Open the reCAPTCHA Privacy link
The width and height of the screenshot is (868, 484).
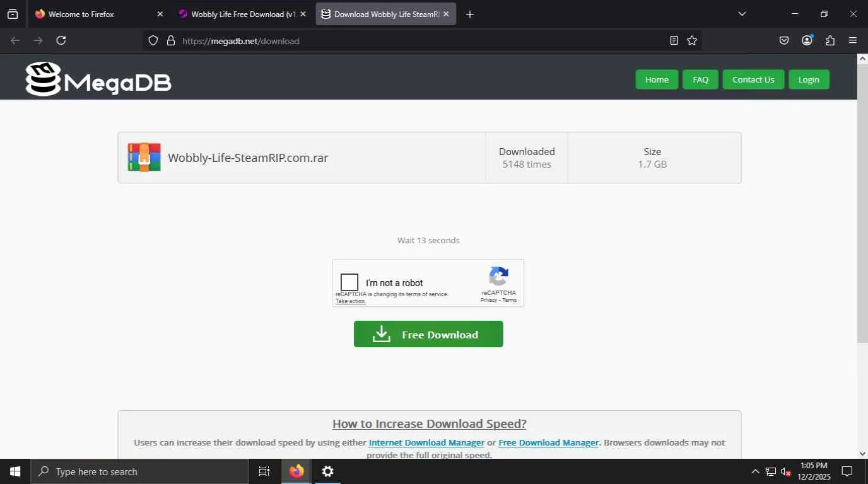click(489, 300)
